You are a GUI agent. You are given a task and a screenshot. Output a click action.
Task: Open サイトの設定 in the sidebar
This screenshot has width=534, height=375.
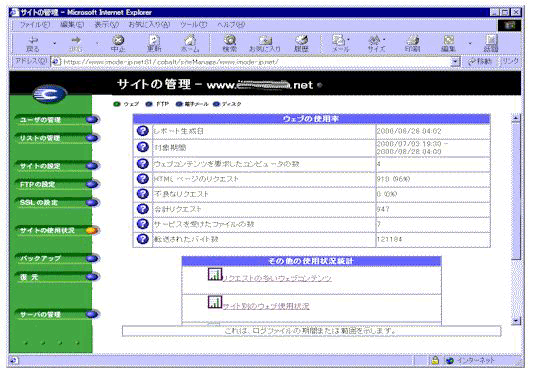[x=57, y=166]
